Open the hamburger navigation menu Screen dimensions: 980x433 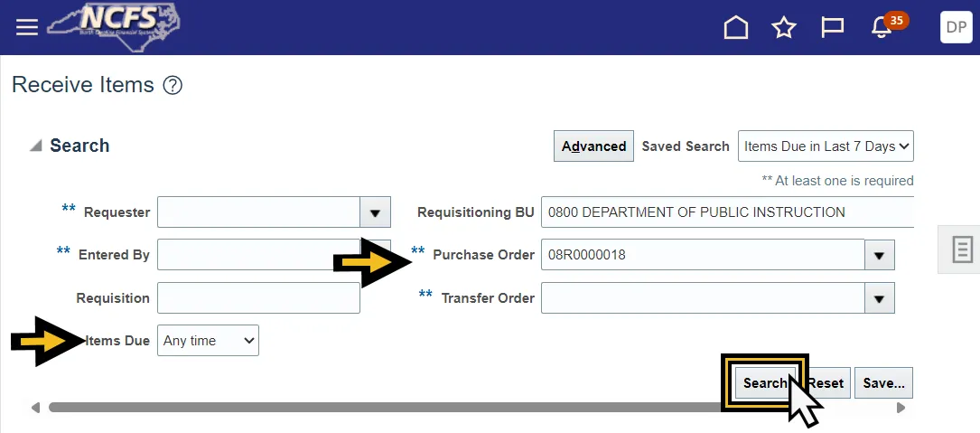pyautogui.click(x=27, y=27)
